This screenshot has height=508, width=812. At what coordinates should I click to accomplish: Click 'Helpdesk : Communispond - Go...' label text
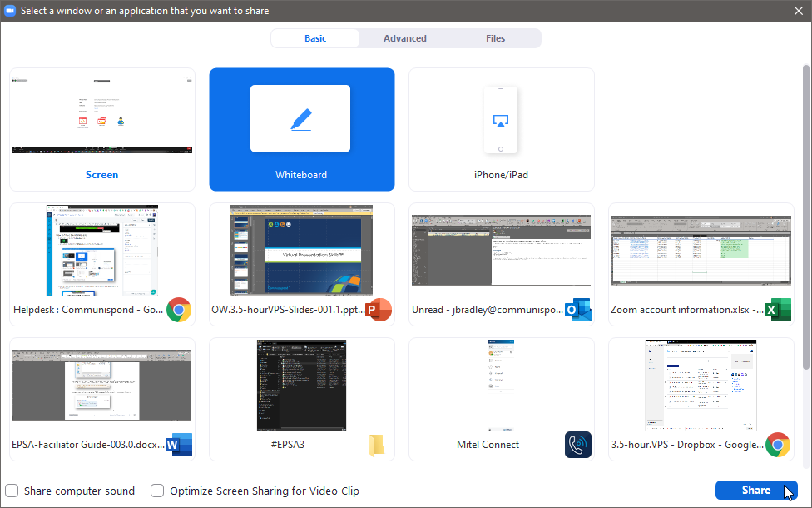coord(88,310)
